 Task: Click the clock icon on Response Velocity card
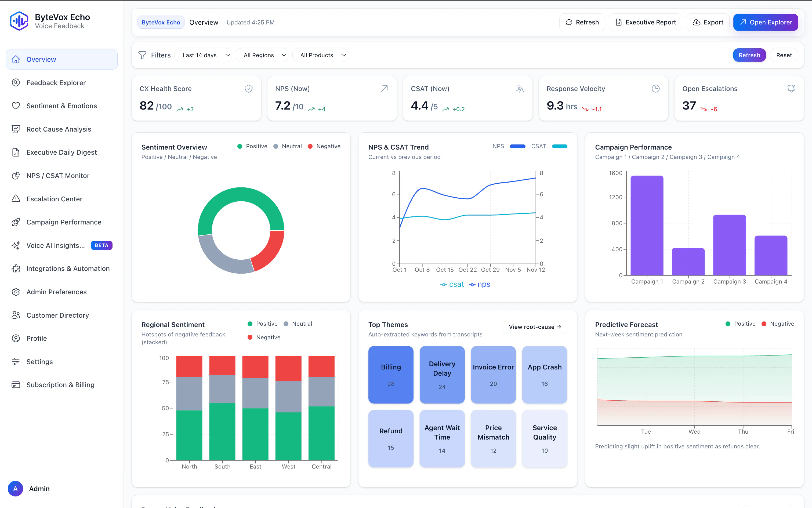tap(656, 89)
